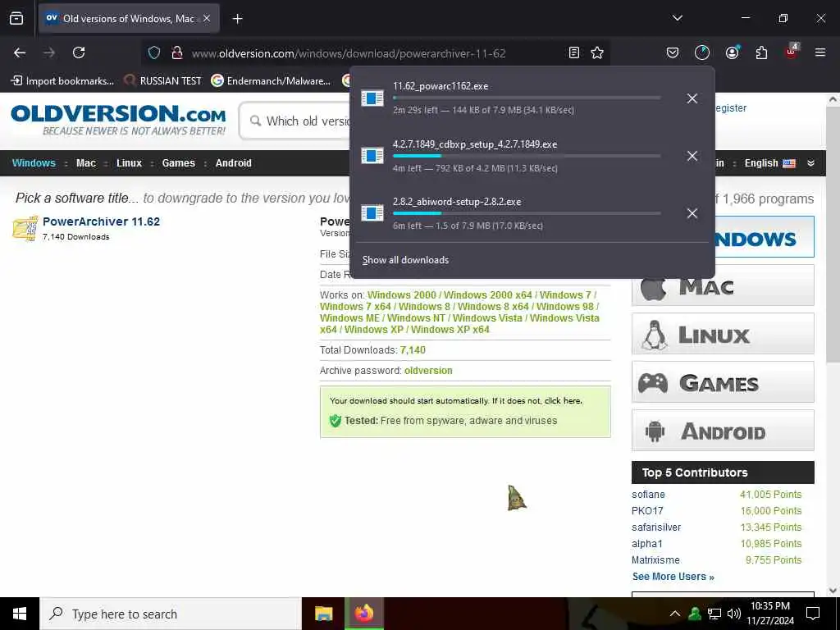The width and height of the screenshot is (840, 630).
Task: Cancel the 11.62_powarc1162.exe download
Action: (692, 98)
